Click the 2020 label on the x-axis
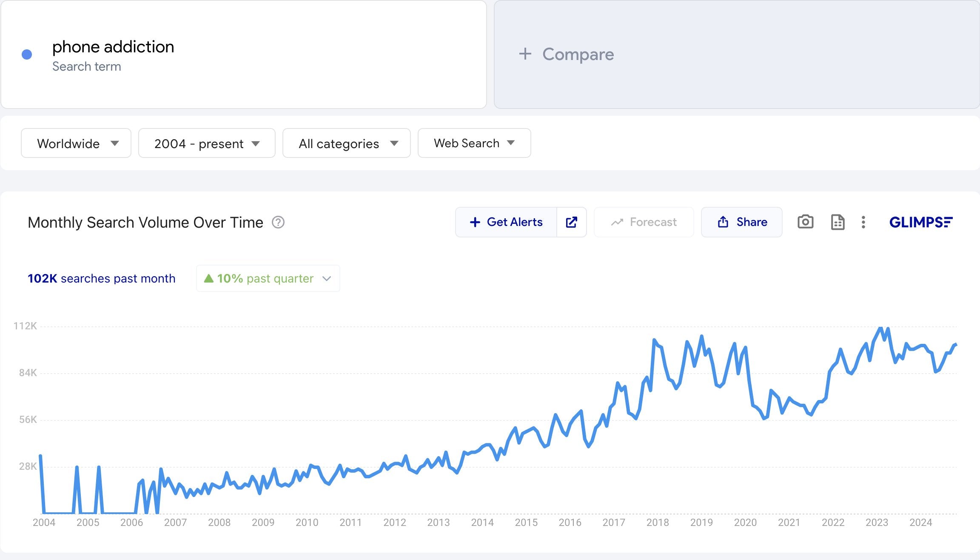Screen dimensions: 980x560 tap(745, 523)
